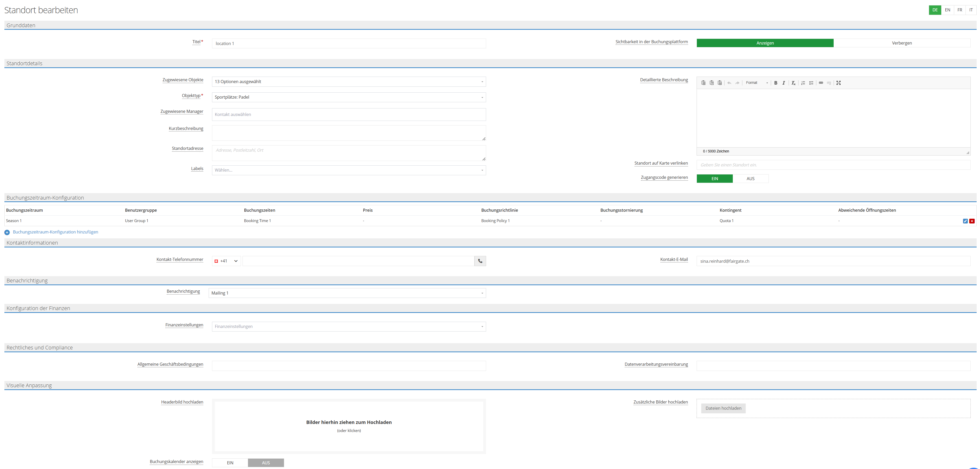Viewport: 980px width, 469px height.
Task: Expand the Objekttyp Sportplätze: Padel dropdown
Action: pyautogui.click(x=349, y=98)
